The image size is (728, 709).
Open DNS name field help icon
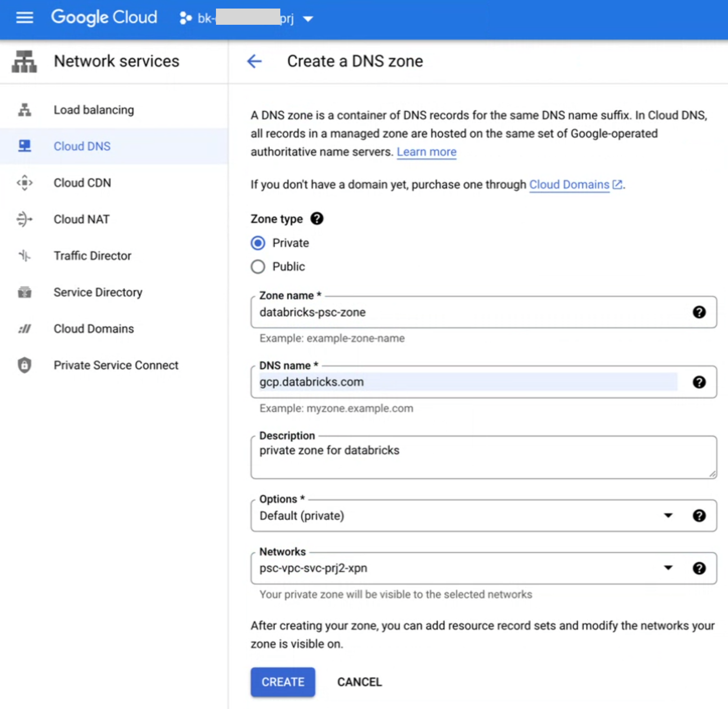click(699, 382)
